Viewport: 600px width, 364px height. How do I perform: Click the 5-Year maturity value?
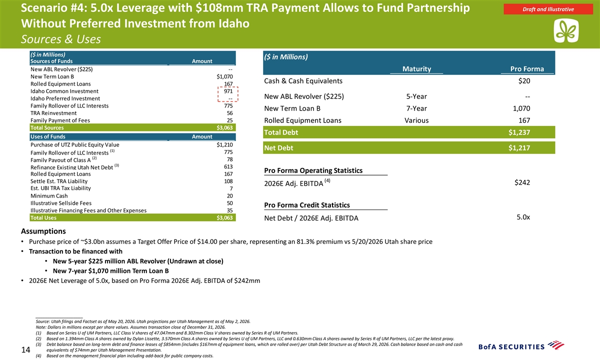416,96
